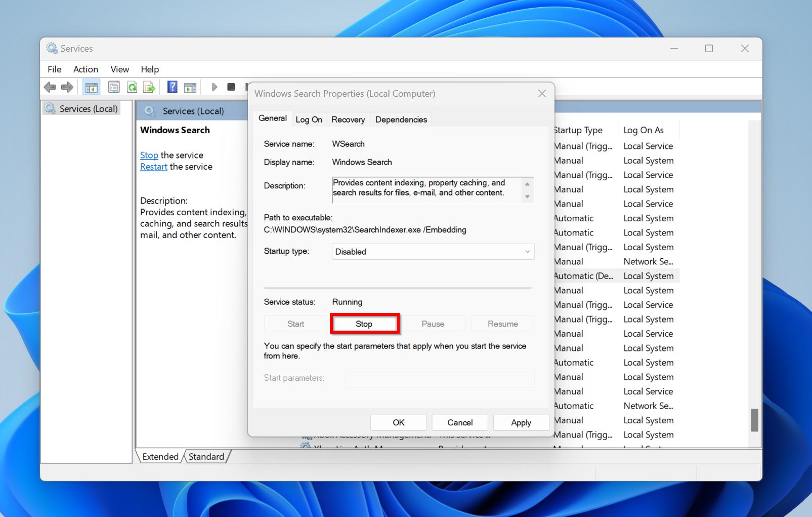Image resolution: width=812 pixels, height=517 pixels.
Task: Switch to the Recovery tab
Action: pos(348,120)
